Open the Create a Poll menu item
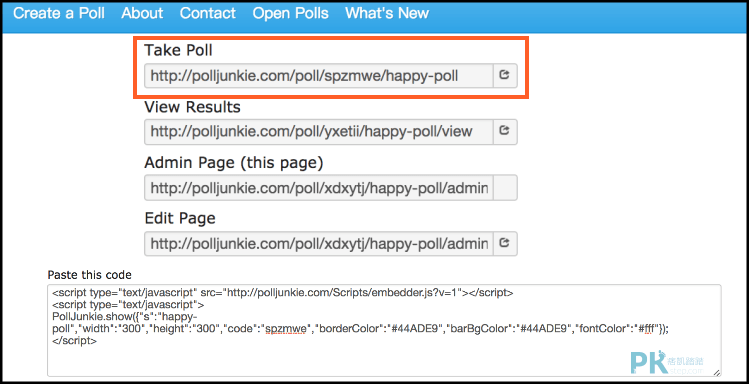The height and width of the screenshot is (384, 749). (x=59, y=13)
